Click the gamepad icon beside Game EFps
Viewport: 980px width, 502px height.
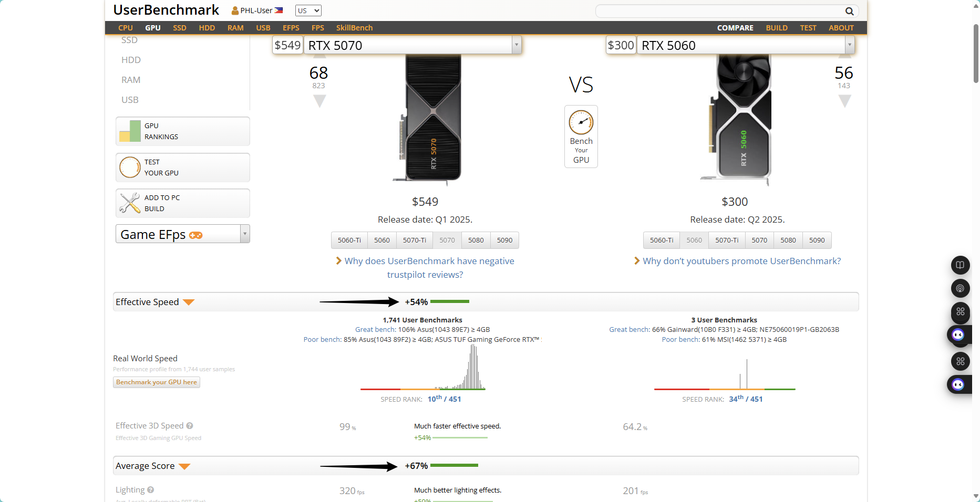pos(196,235)
